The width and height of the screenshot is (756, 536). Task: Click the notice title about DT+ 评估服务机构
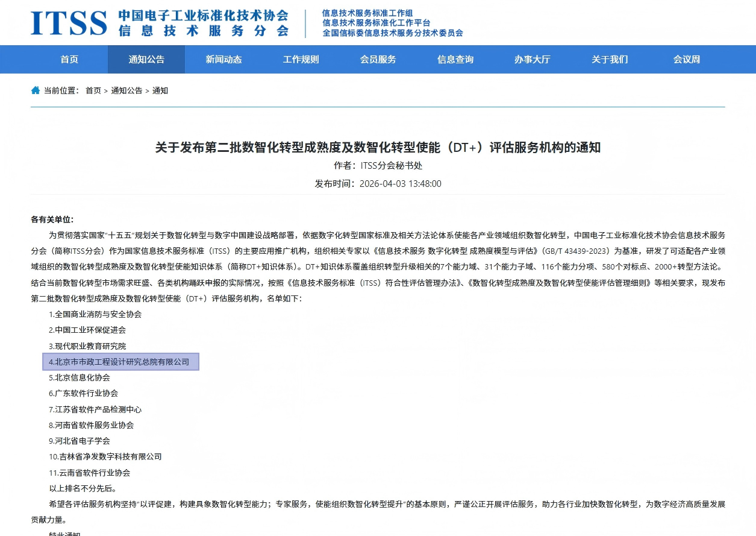tap(378, 147)
